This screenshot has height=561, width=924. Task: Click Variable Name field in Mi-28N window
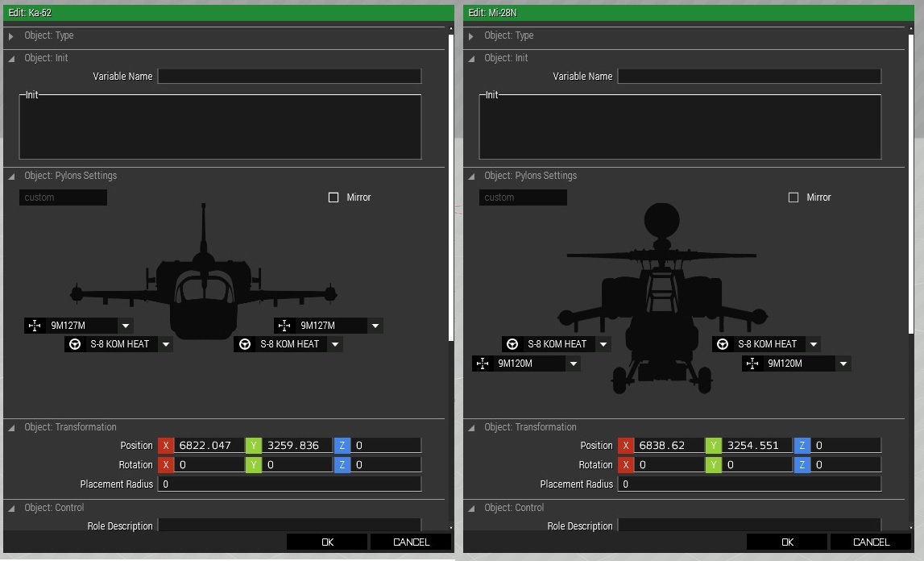coord(749,77)
